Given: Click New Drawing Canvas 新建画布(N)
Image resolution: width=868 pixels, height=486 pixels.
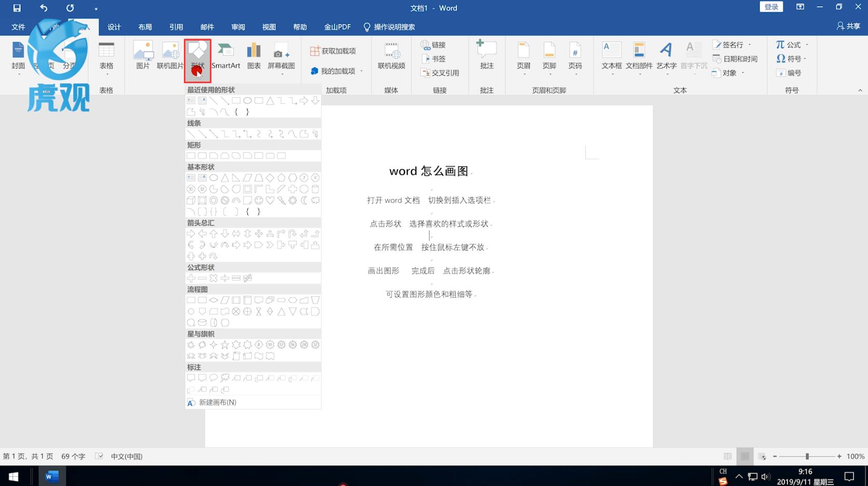Looking at the screenshot, I should (253, 402).
